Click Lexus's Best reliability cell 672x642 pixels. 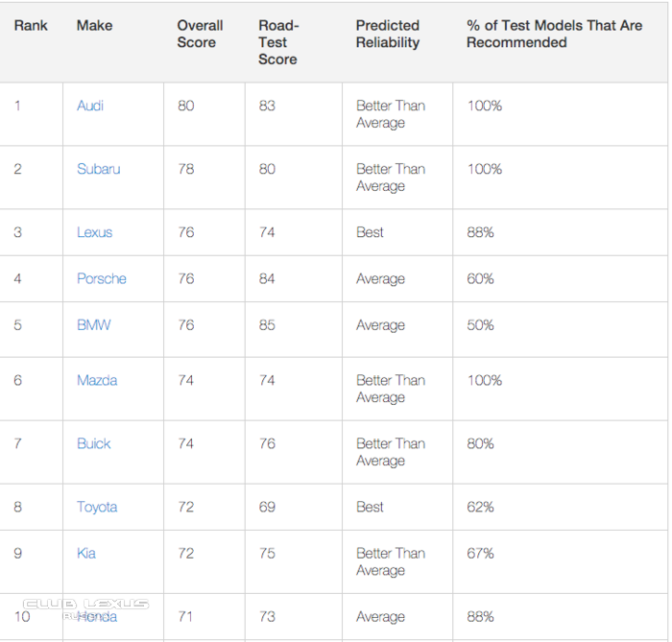point(370,232)
